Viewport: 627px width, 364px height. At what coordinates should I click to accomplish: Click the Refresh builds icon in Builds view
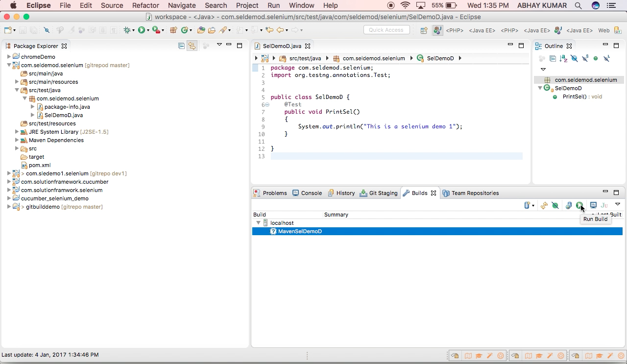(544, 205)
